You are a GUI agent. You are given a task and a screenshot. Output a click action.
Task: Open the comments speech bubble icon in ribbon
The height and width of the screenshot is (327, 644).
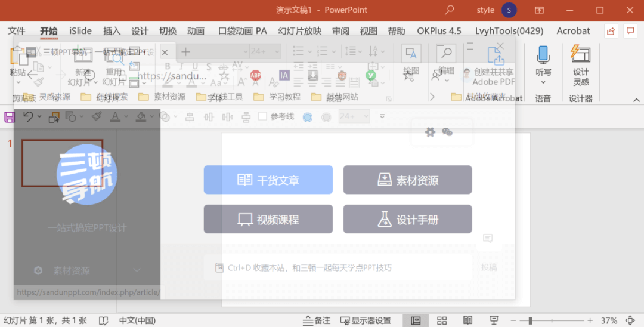(630, 31)
